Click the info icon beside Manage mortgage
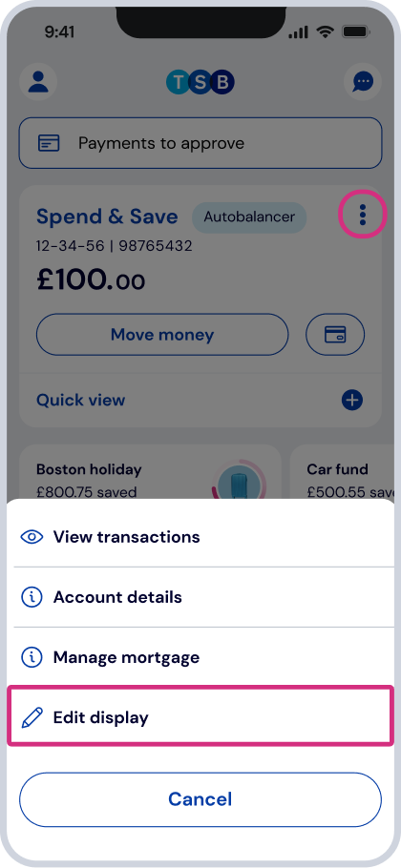 32,657
